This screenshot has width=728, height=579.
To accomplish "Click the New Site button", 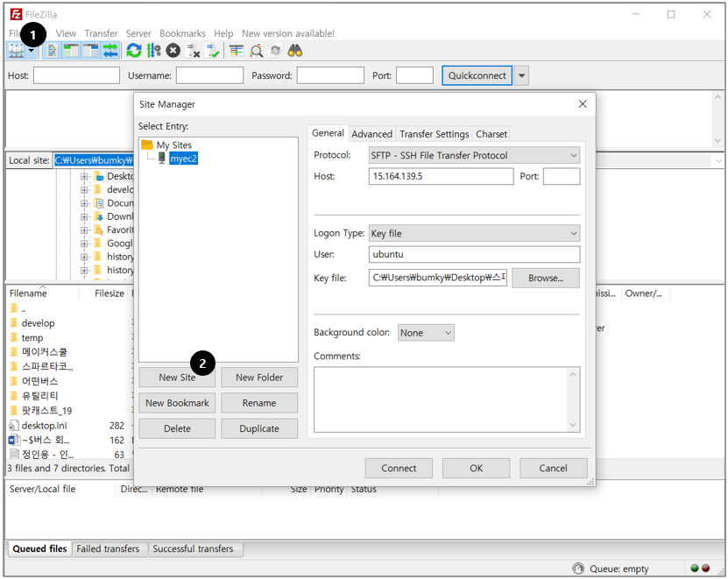I will pyautogui.click(x=177, y=377).
